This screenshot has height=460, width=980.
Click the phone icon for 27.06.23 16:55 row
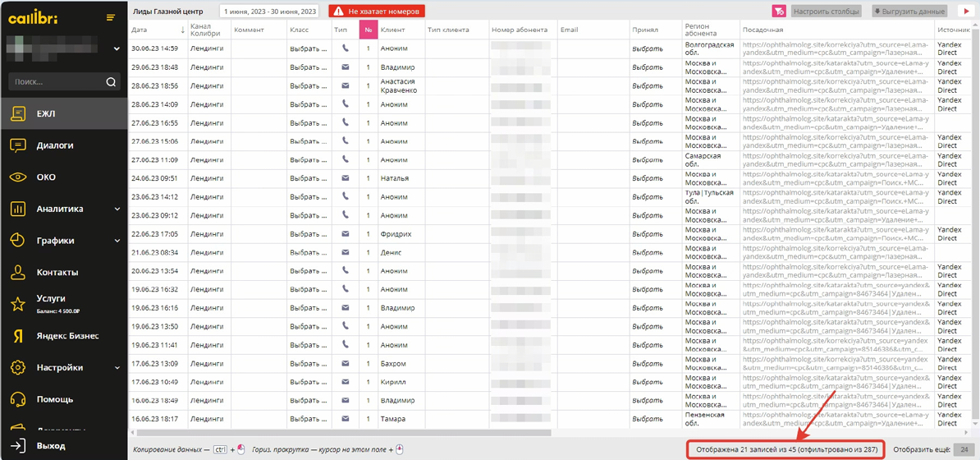[345, 122]
